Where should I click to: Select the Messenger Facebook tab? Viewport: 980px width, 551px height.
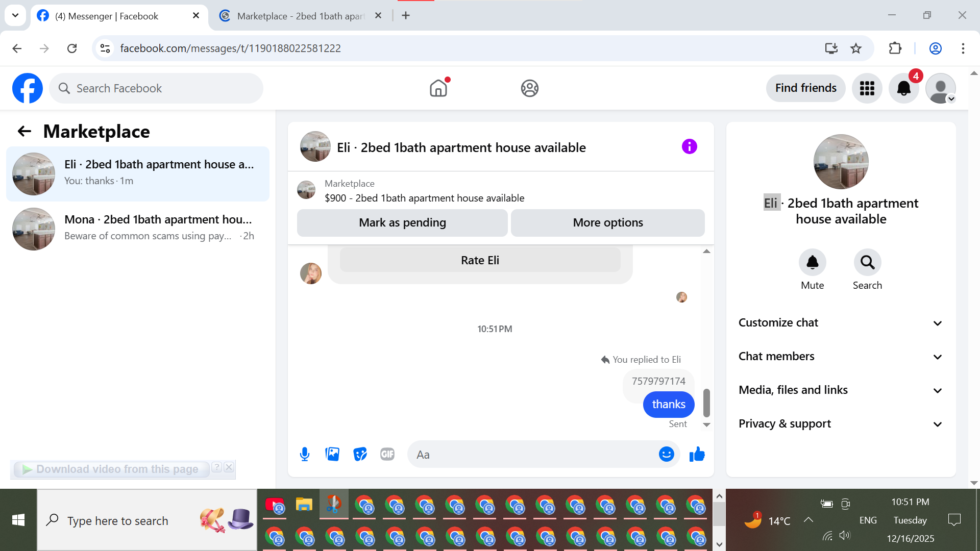(x=118, y=16)
